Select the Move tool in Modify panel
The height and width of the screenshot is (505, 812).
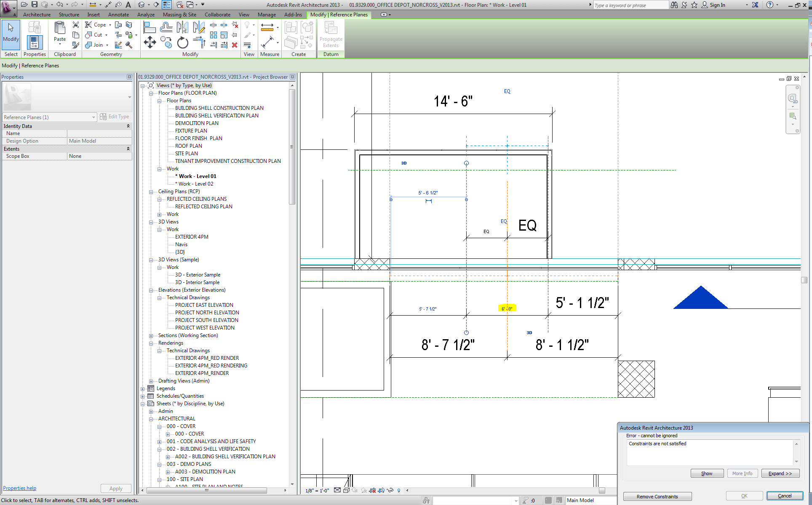click(150, 43)
